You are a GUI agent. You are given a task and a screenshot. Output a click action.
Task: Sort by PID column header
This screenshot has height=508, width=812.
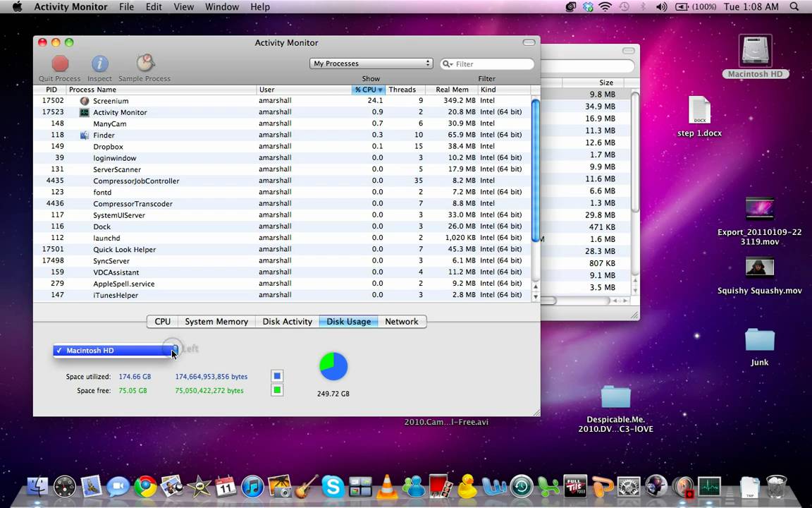pyautogui.click(x=51, y=90)
